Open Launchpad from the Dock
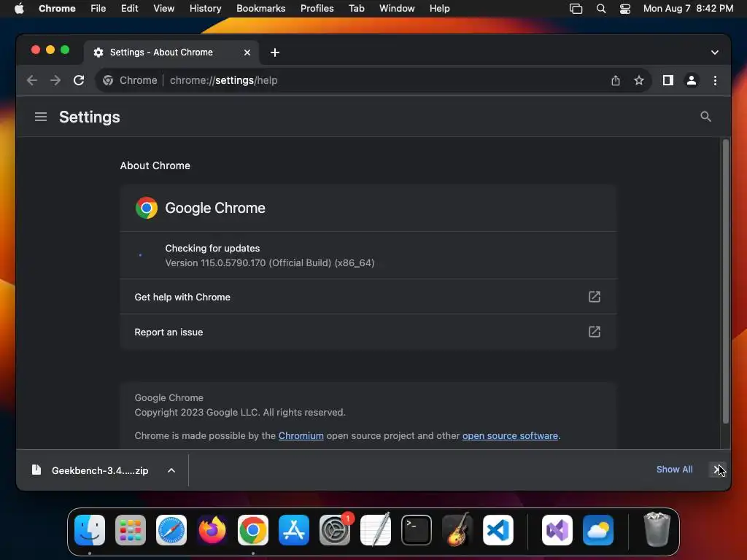Screen dimensions: 747x560 (x=131, y=530)
